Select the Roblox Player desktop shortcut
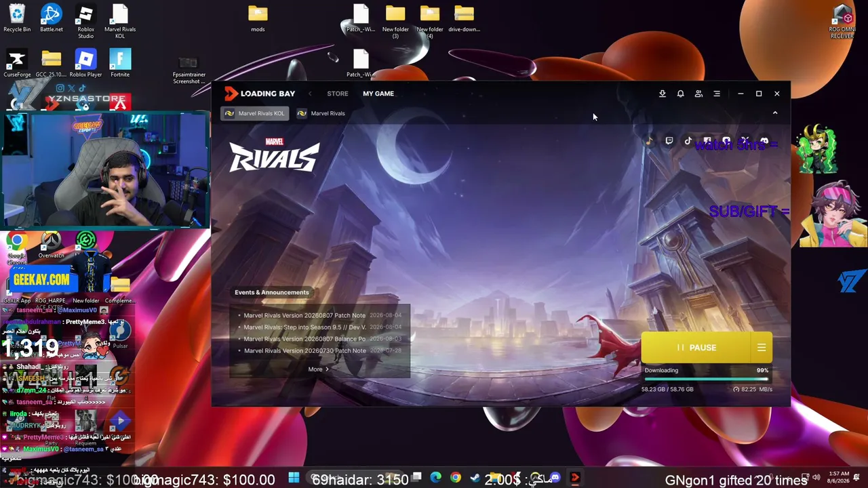The height and width of the screenshot is (488, 868). [85, 64]
